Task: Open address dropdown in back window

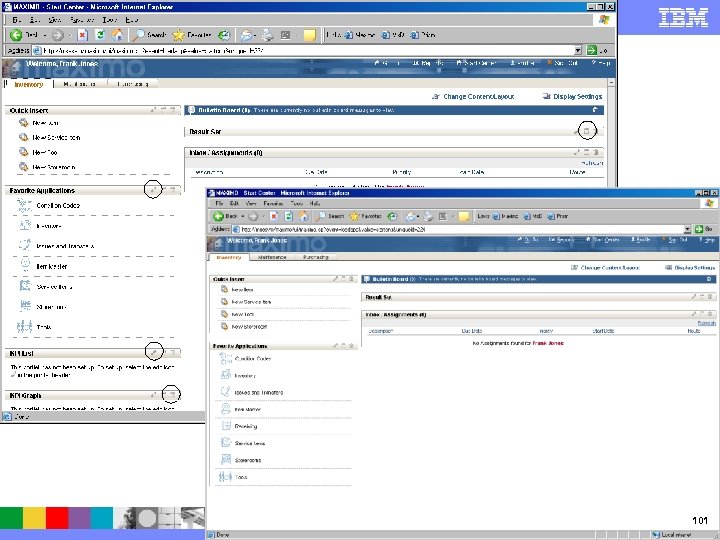Action: [x=578, y=50]
